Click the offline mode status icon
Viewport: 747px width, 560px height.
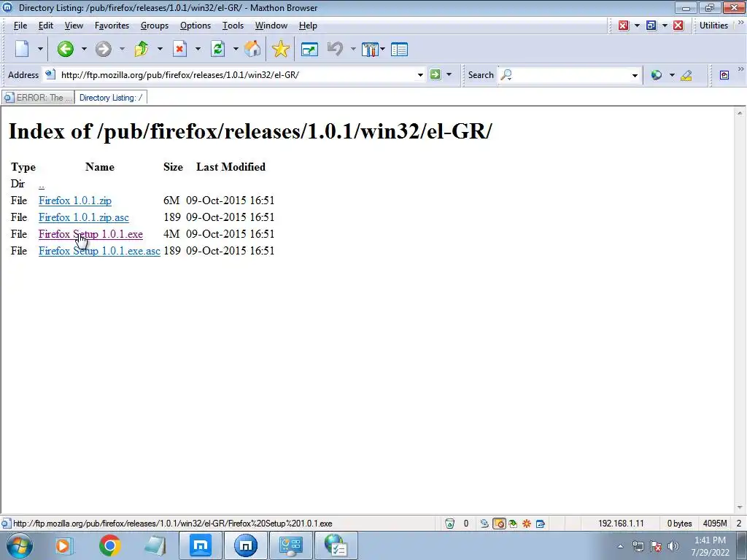[484, 524]
